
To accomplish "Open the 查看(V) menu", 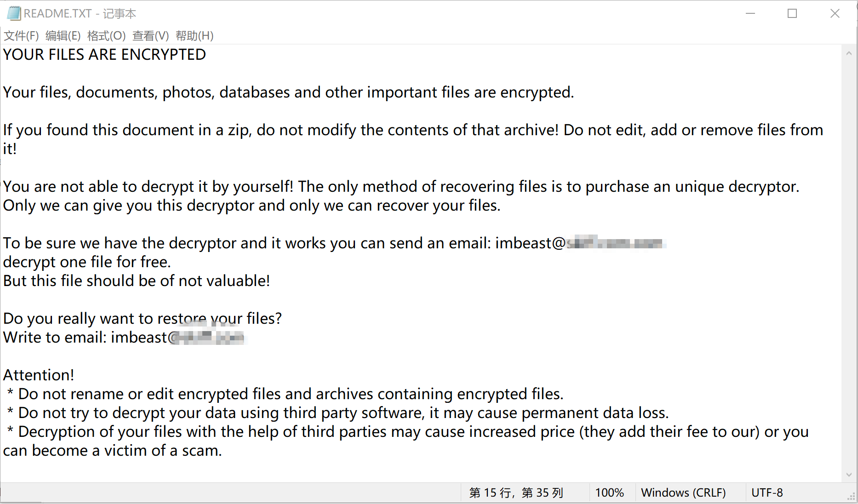I will coord(150,36).
